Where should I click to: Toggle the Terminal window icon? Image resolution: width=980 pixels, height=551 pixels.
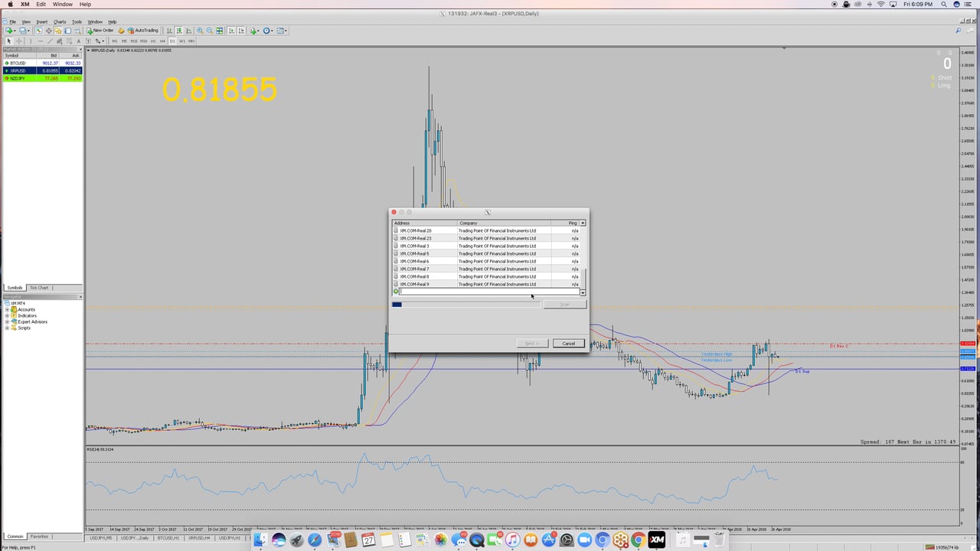[67, 31]
